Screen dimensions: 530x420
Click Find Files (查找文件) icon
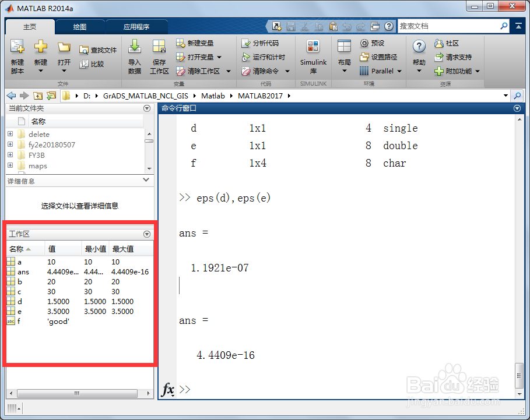tap(83, 50)
